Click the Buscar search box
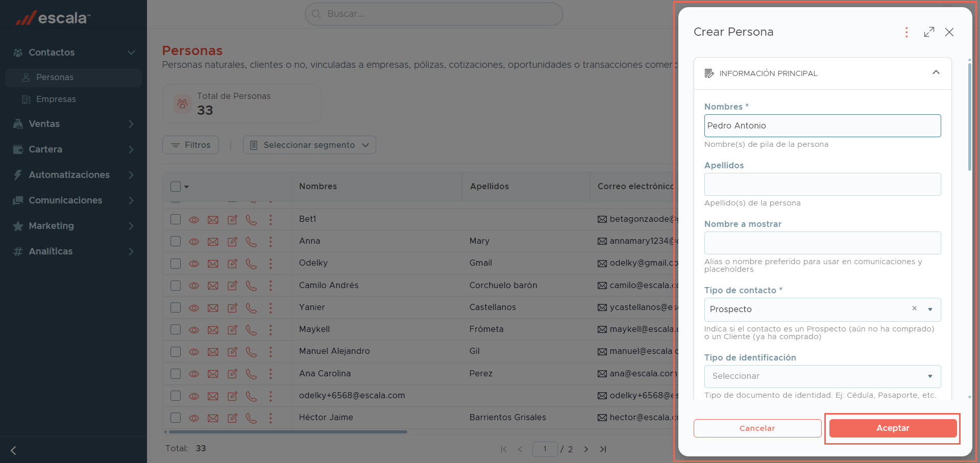The width and height of the screenshot is (980, 463). pyautogui.click(x=434, y=14)
